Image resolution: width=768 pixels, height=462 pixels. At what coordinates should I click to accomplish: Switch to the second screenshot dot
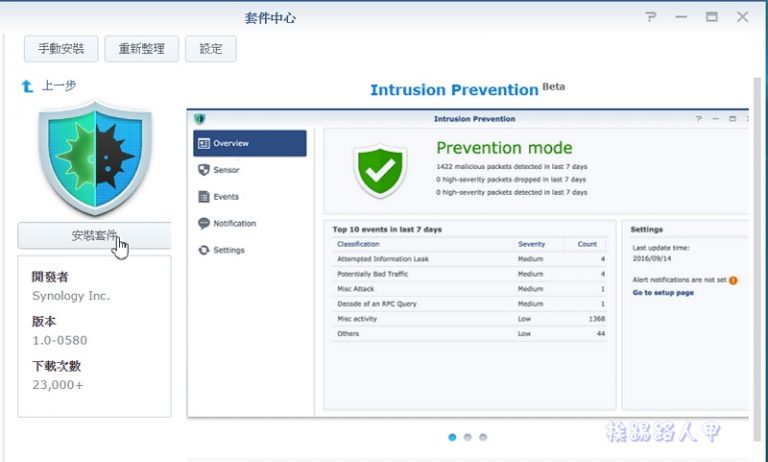pos(468,437)
